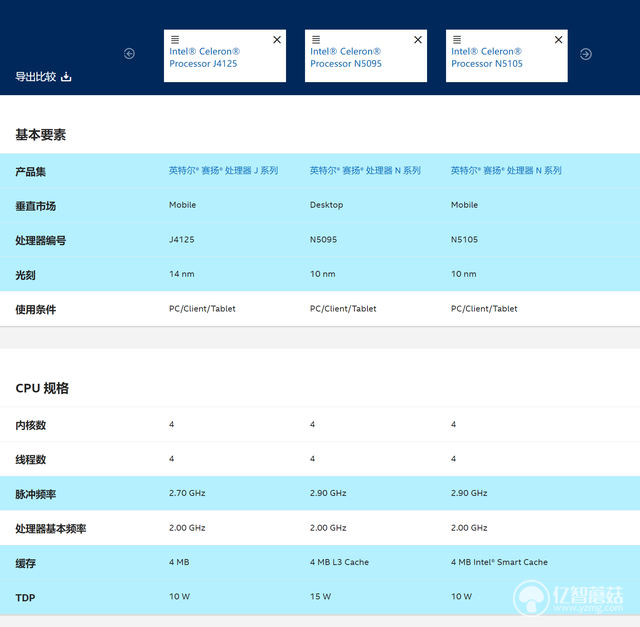This screenshot has height=627, width=640.
Task: Open N 系列 link under N5095 column
Action: tap(365, 170)
